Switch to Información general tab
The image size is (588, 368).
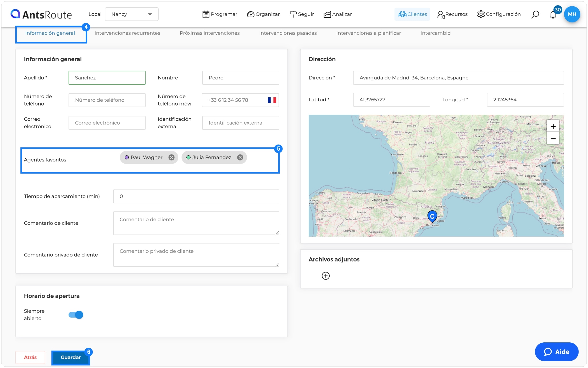pyautogui.click(x=50, y=33)
